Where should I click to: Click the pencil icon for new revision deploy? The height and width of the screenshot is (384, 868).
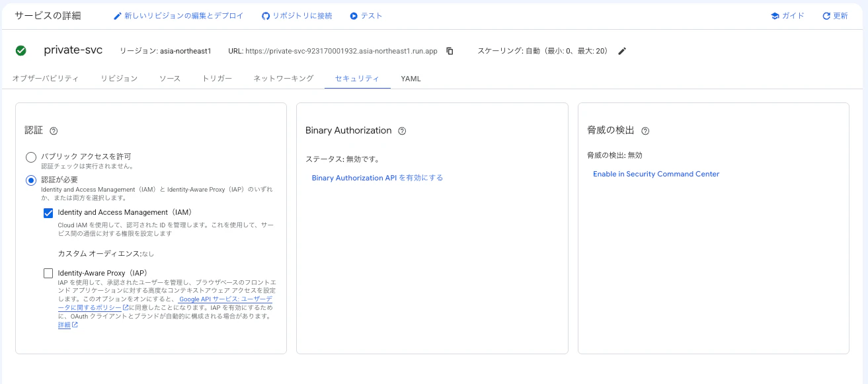coord(118,16)
